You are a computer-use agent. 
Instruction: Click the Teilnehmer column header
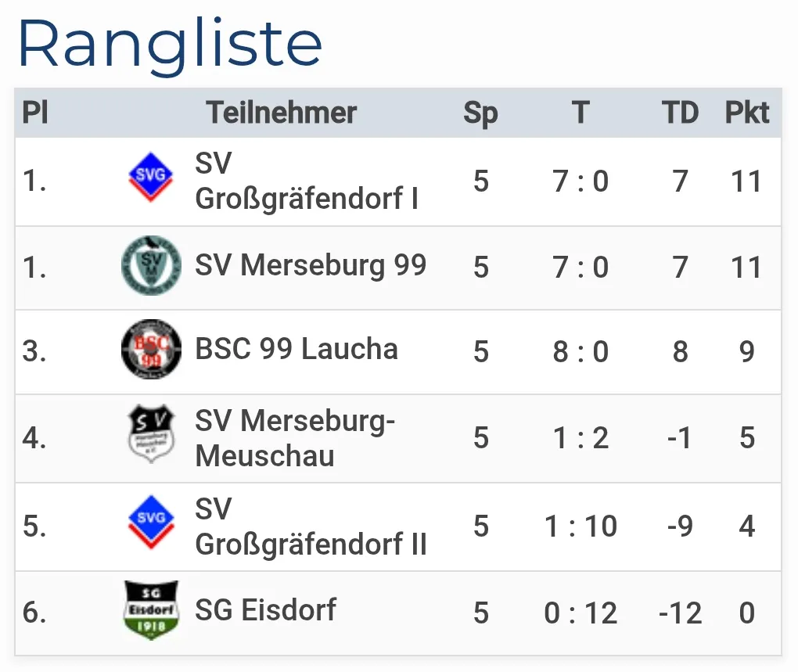pos(282,113)
